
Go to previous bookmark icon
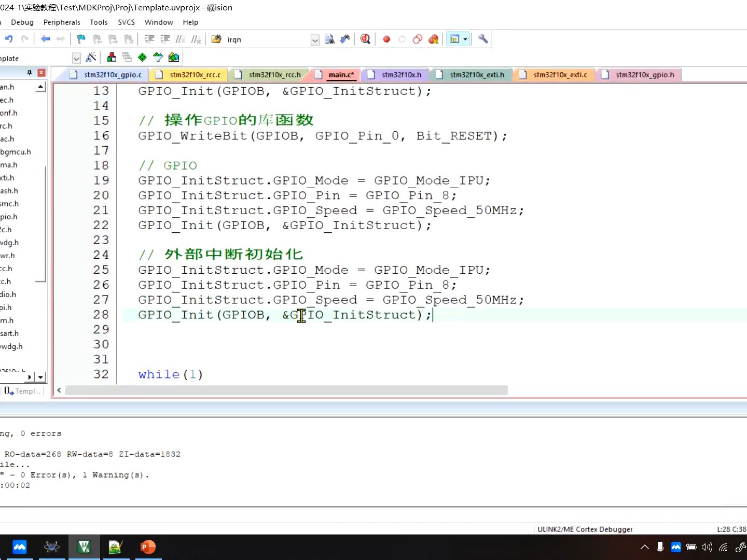point(97,39)
